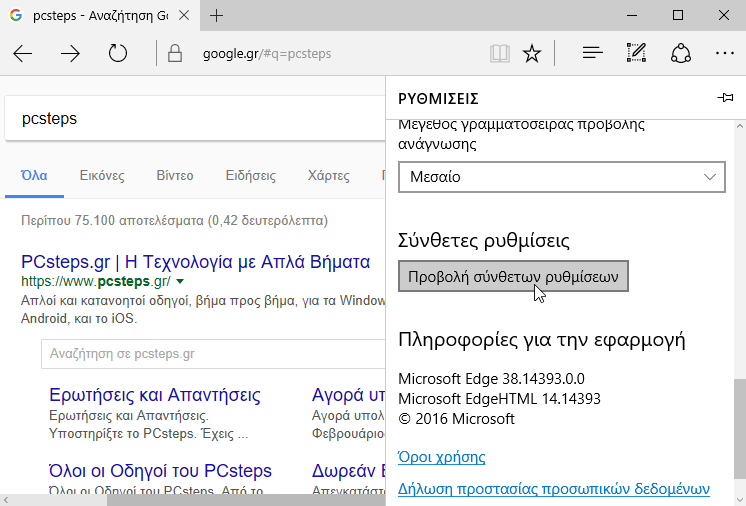Go back using the back arrow
Screen dimensions: 746x506
(x=22, y=54)
